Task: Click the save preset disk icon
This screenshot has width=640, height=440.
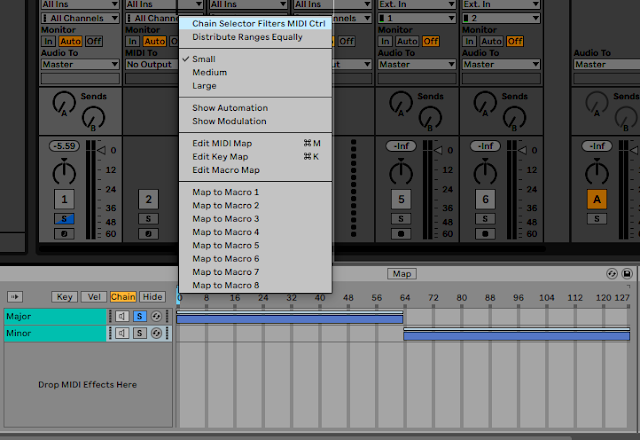Action: 627,273
